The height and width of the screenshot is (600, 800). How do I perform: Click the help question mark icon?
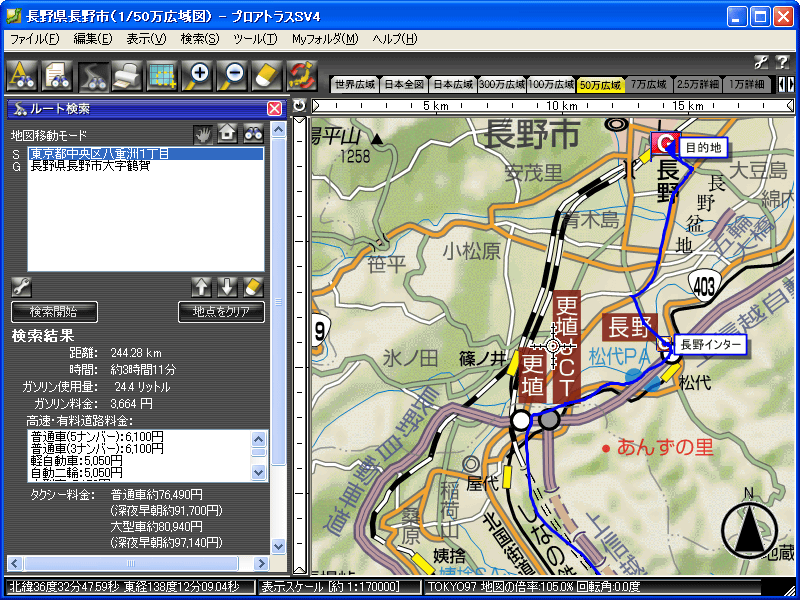click(782, 62)
